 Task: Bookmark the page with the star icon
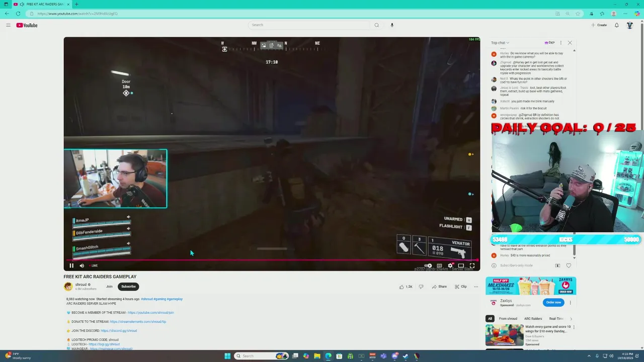tap(578, 14)
